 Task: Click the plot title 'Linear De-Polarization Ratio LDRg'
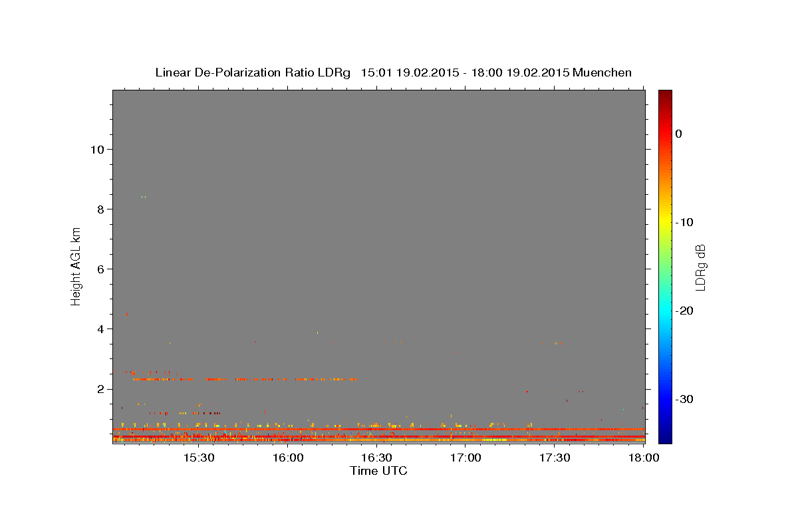click(252, 72)
